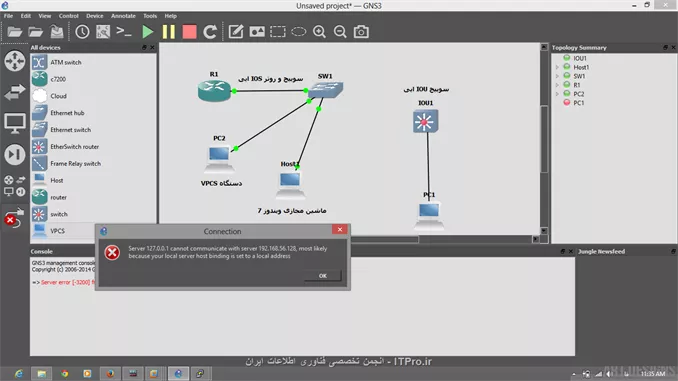Click the Open project folder icon

tap(35, 32)
